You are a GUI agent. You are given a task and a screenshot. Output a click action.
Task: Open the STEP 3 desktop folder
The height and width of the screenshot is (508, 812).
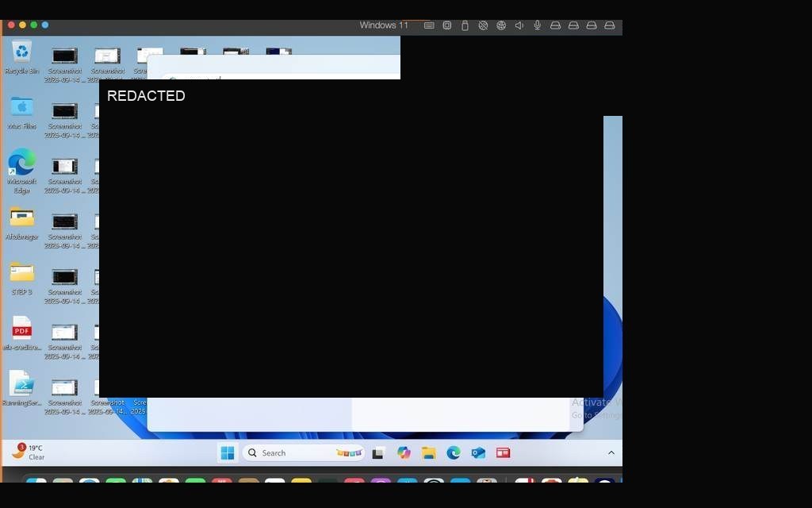coord(21,279)
